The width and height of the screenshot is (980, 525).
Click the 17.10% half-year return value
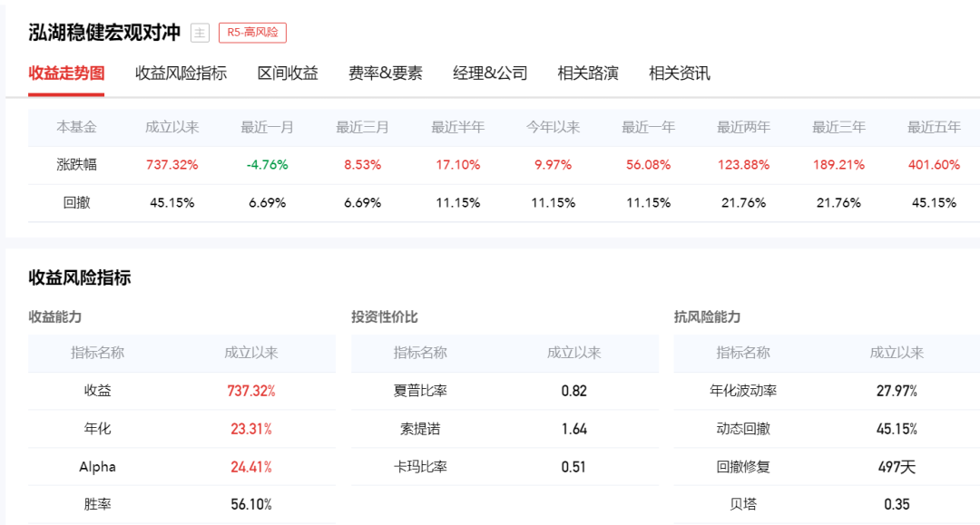tap(457, 165)
